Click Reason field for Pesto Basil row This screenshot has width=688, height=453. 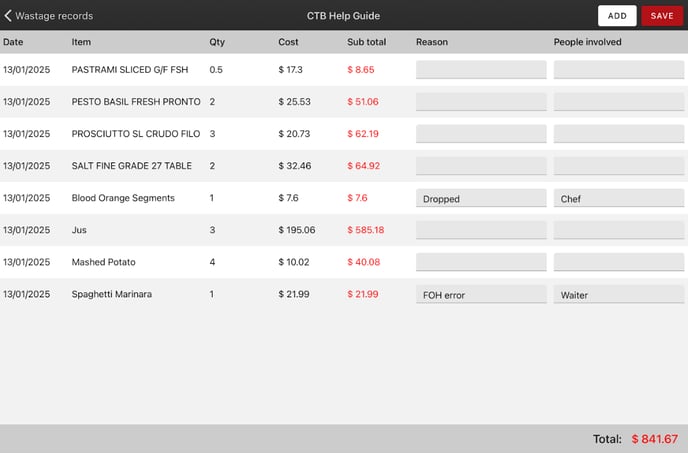coord(481,102)
